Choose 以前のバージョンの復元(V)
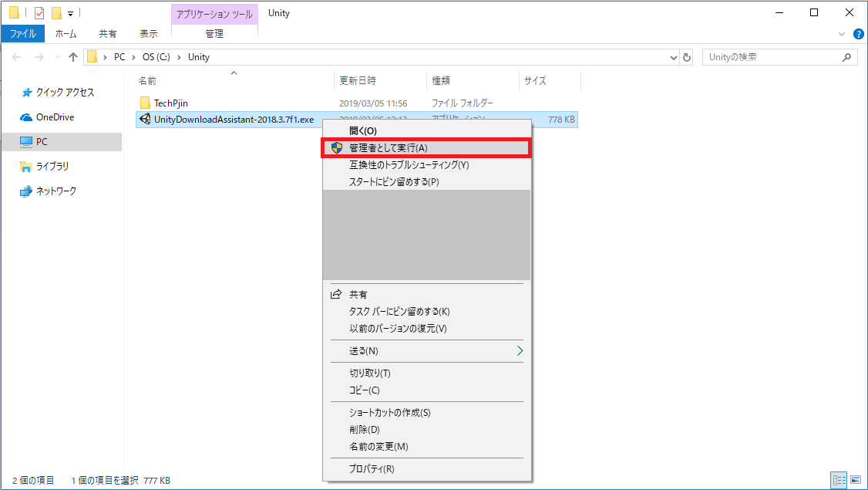The height and width of the screenshot is (490, 868). [426, 329]
